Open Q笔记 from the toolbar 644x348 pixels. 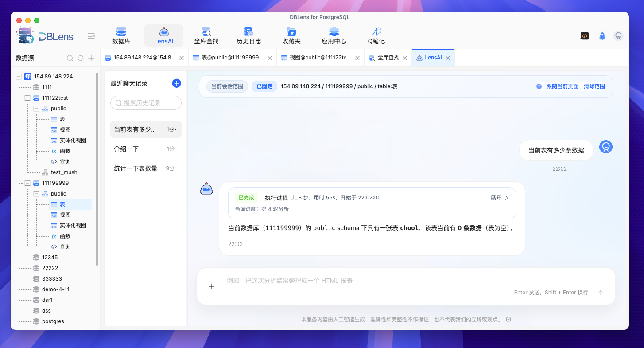[376, 35]
